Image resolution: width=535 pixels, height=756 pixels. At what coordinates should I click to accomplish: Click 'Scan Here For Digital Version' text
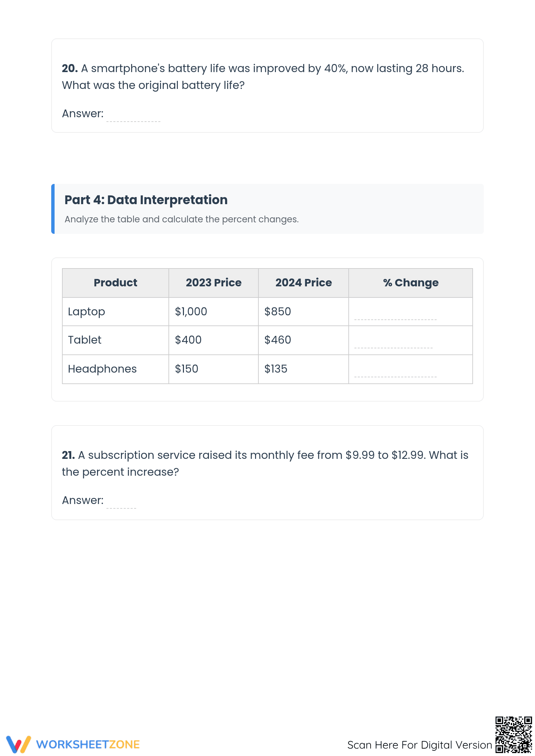click(x=420, y=745)
